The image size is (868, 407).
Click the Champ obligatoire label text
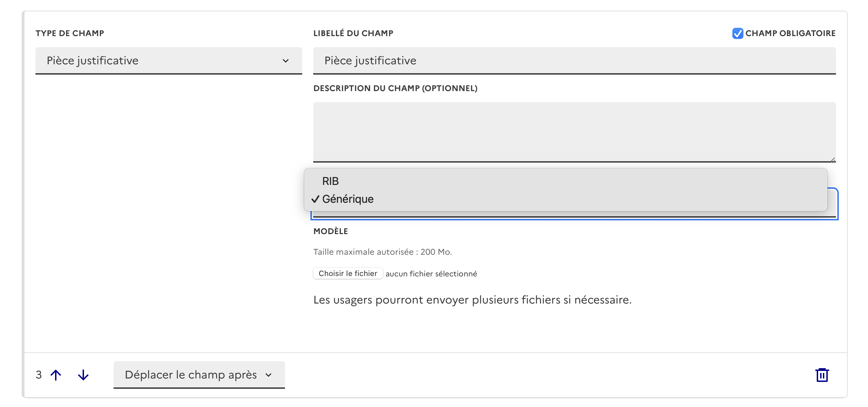[x=790, y=33]
